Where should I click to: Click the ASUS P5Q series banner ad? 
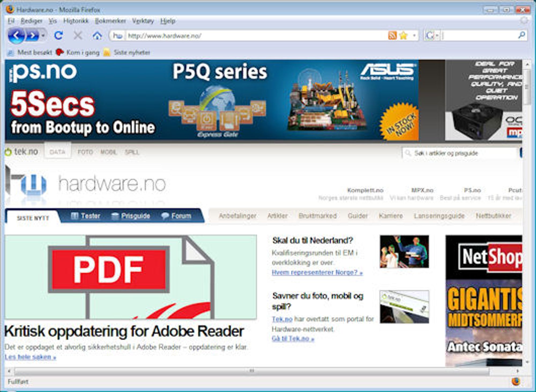tap(212, 100)
